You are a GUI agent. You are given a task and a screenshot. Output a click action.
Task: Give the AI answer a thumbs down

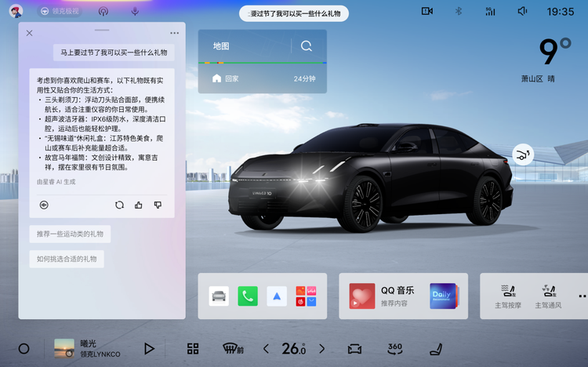(x=158, y=205)
